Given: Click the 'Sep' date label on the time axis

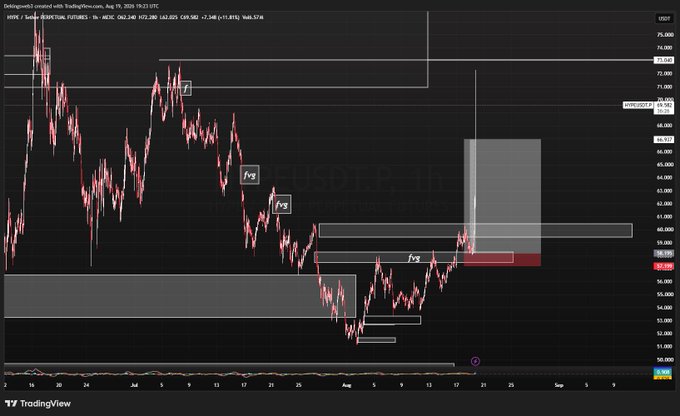Looking at the screenshot, I should (559, 385).
